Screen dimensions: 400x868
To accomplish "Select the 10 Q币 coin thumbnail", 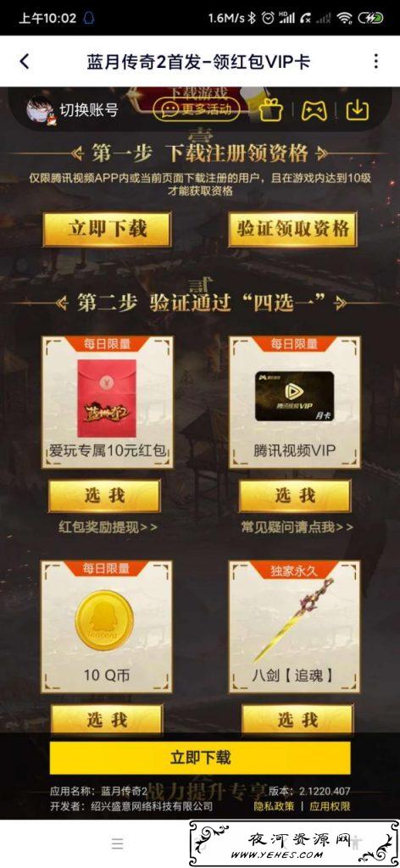I will click(104, 620).
